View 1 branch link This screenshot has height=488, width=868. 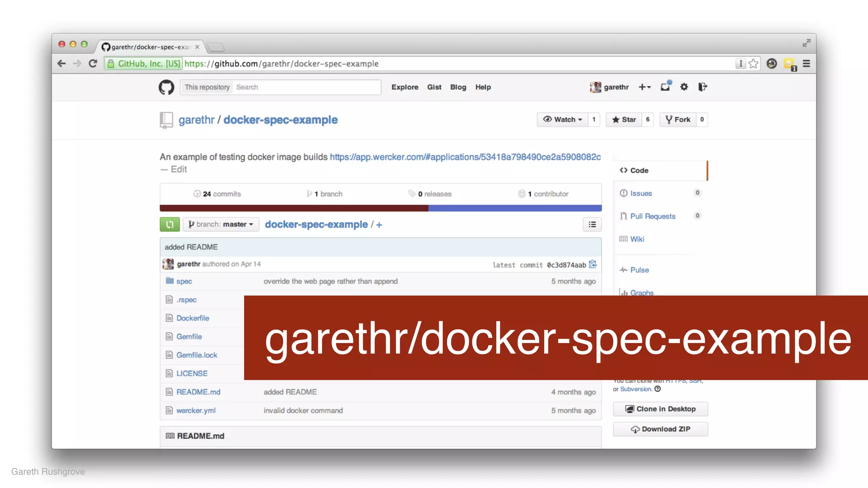click(325, 194)
